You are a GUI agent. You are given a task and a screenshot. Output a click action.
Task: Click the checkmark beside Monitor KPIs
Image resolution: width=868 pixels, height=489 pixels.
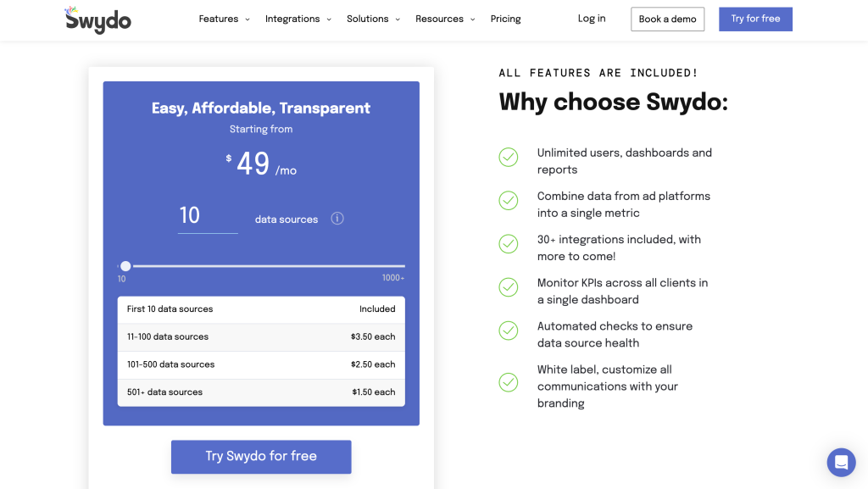click(x=509, y=287)
